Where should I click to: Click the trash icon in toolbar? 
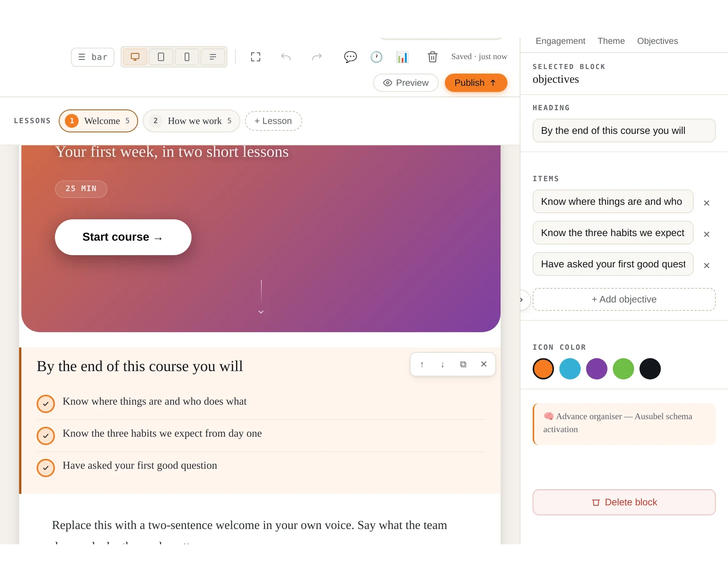pyautogui.click(x=432, y=57)
